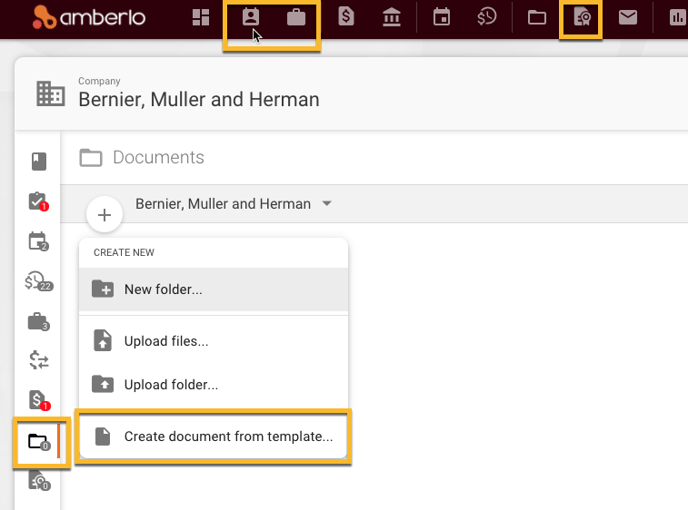Viewport: 688px width, 510px height.
Task: Open the dashboard grid icon
Action: coord(201,18)
